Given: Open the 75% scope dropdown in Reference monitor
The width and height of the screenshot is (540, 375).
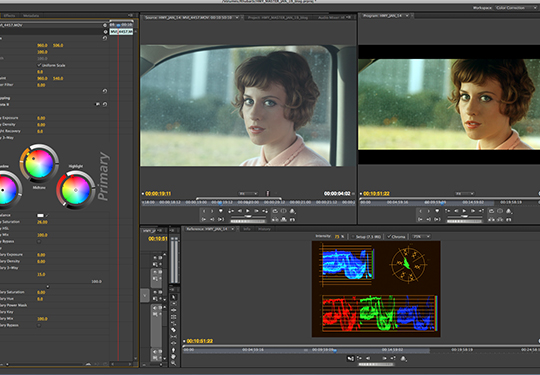Looking at the screenshot, I should (x=421, y=237).
